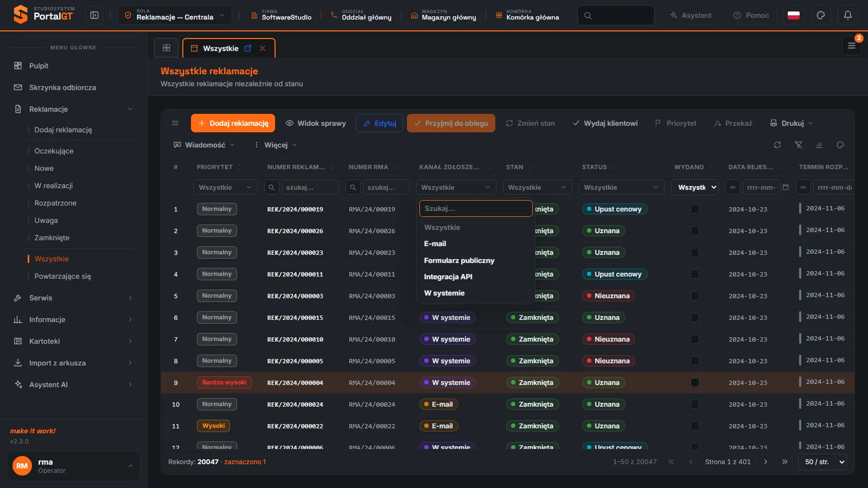Click Wydaj klientowi toolbar item
868x488 pixels.
(605, 123)
